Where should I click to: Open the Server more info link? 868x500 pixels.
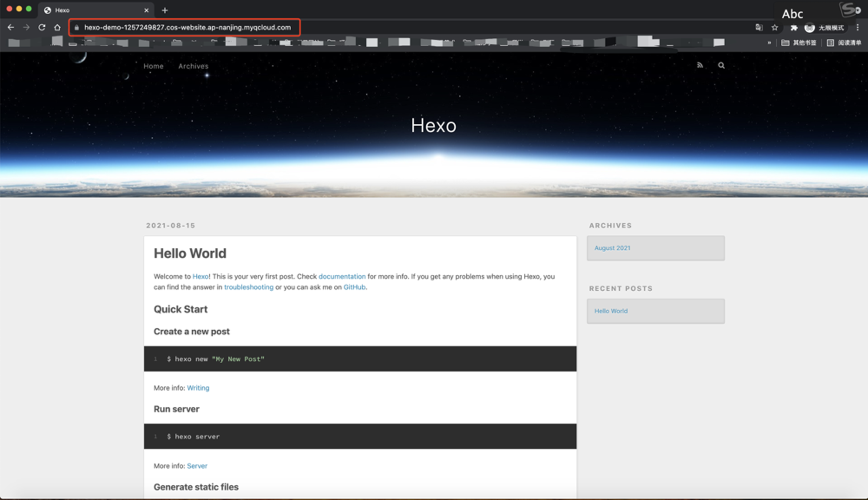point(197,466)
